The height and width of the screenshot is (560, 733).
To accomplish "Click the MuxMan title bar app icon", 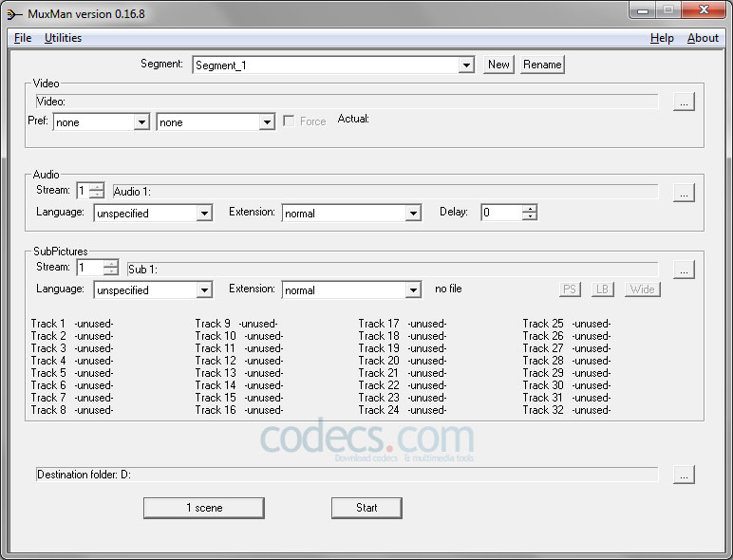I will tap(13, 14).
